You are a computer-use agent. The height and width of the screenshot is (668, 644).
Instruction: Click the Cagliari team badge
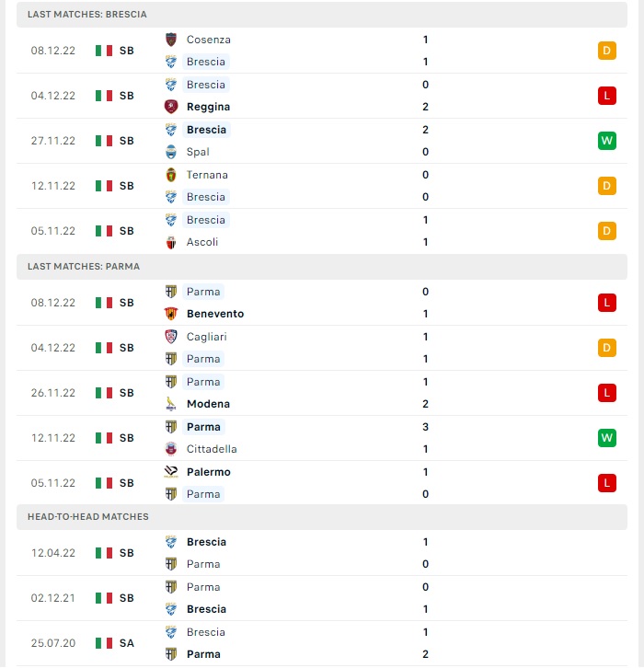pos(171,337)
